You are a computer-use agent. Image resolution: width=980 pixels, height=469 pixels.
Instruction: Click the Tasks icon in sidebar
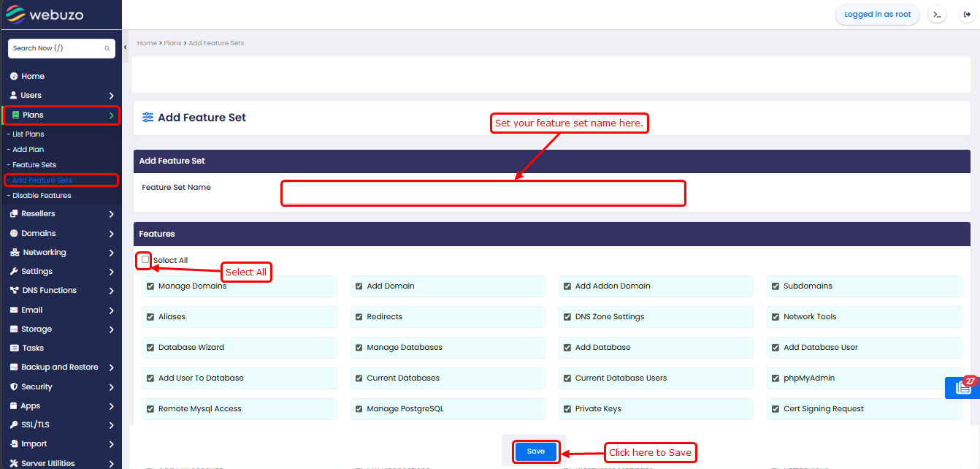tap(14, 348)
